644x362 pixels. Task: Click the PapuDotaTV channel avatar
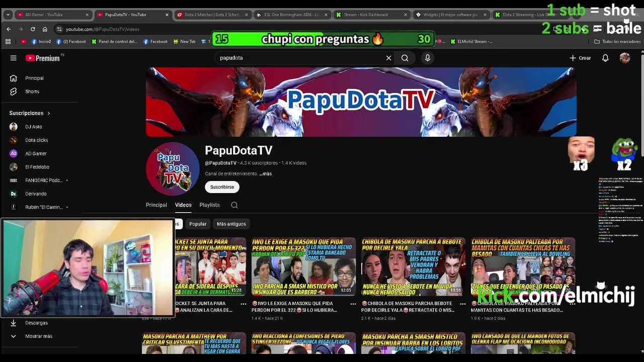coord(173,169)
